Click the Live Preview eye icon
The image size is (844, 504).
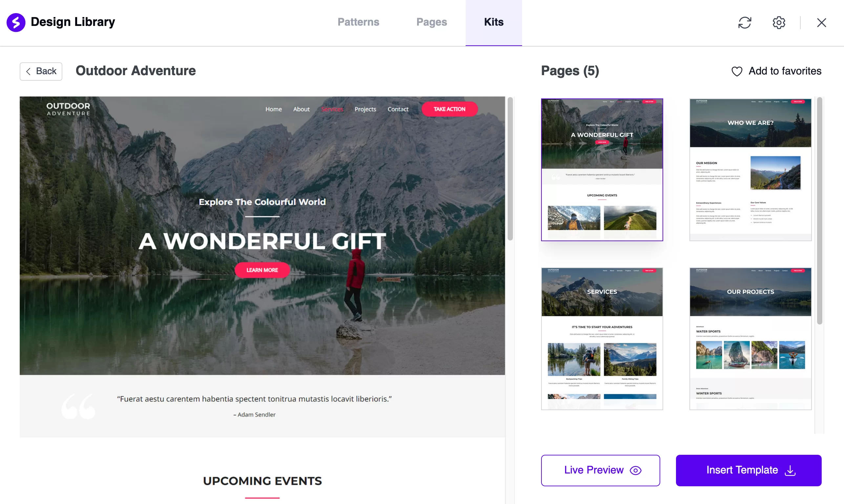[x=637, y=470]
